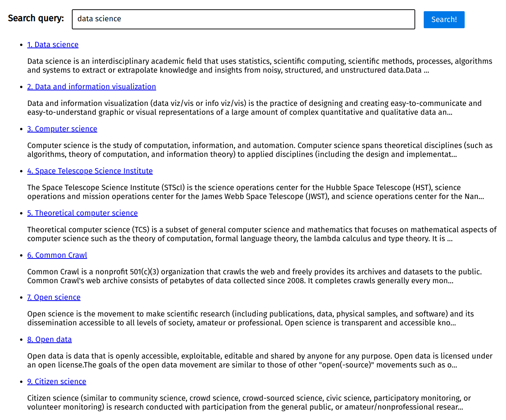The height and width of the screenshot is (420, 506).
Task: Open the '3. Computer science' result
Action: pos(62,129)
